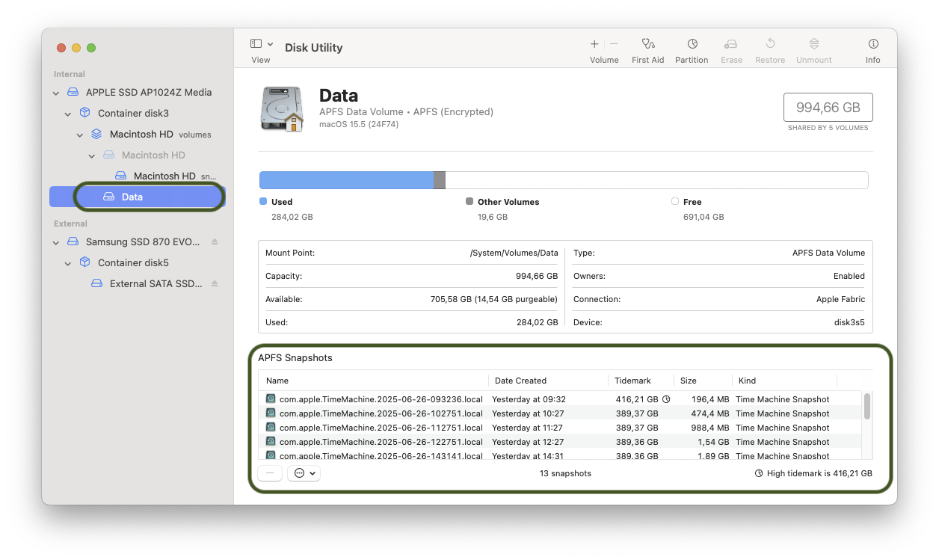Click the Erase toolbar icon
This screenshot has width=939, height=560.
(731, 44)
